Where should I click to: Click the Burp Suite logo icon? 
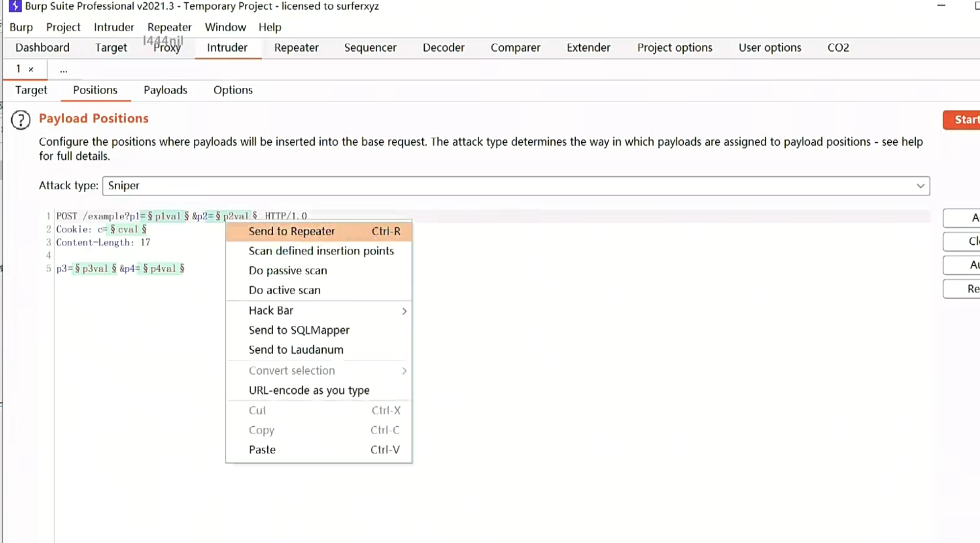[15, 6]
